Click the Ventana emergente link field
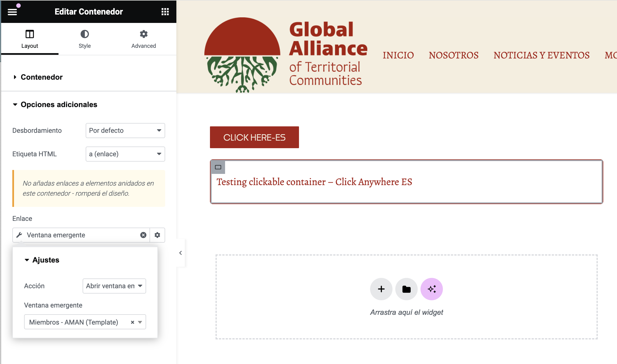Screen dimensions: 617x364 (81, 235)
